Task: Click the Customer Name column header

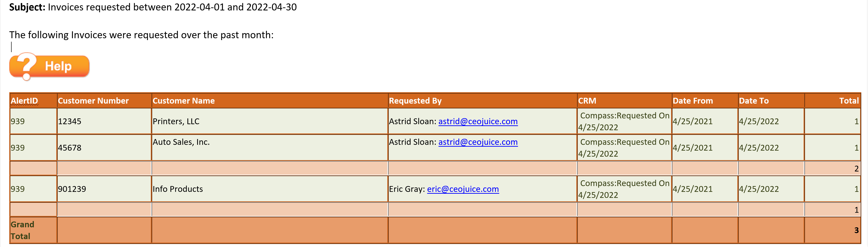Action: (x=184, y=101)
